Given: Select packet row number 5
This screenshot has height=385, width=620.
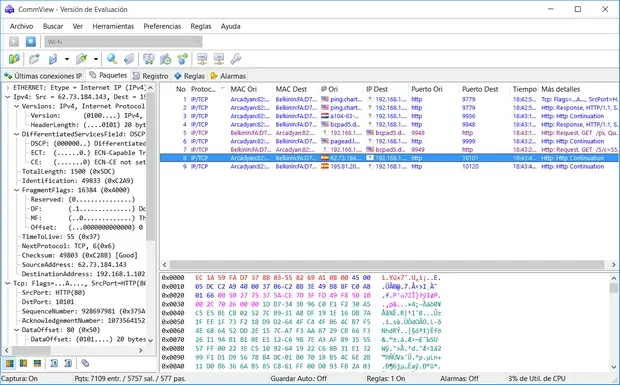Looking at the screenshot, I should coord(389,133).
